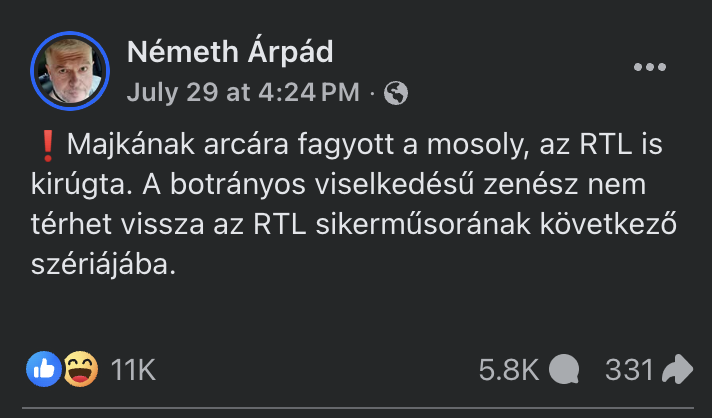The width and height of the screenshot is (712, 418).
Task: Click the July 29 at 4:24 PM timestamp
Action: [x=243, y=93]
